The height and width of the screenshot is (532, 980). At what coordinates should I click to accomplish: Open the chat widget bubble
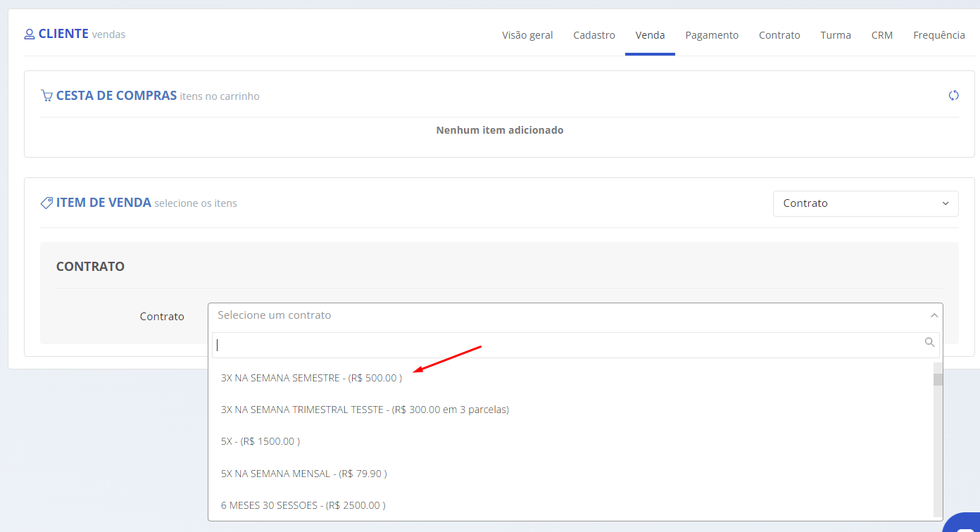[963, 524]
